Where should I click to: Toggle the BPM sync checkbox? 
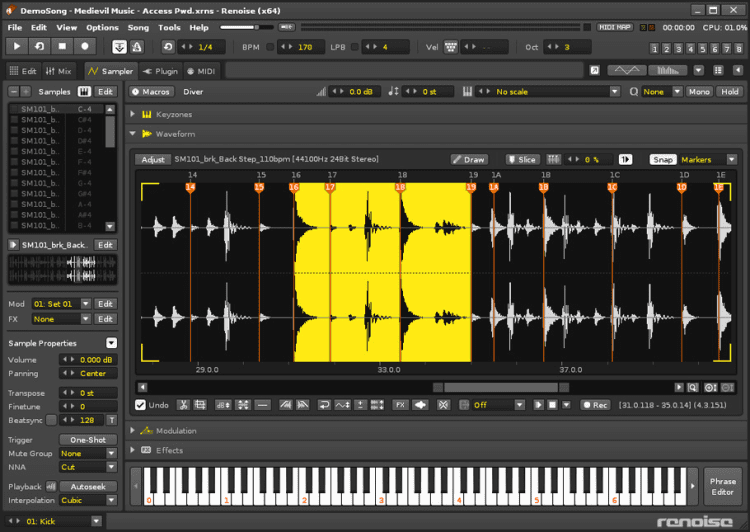pyautogui.click(x=270, y=47)
